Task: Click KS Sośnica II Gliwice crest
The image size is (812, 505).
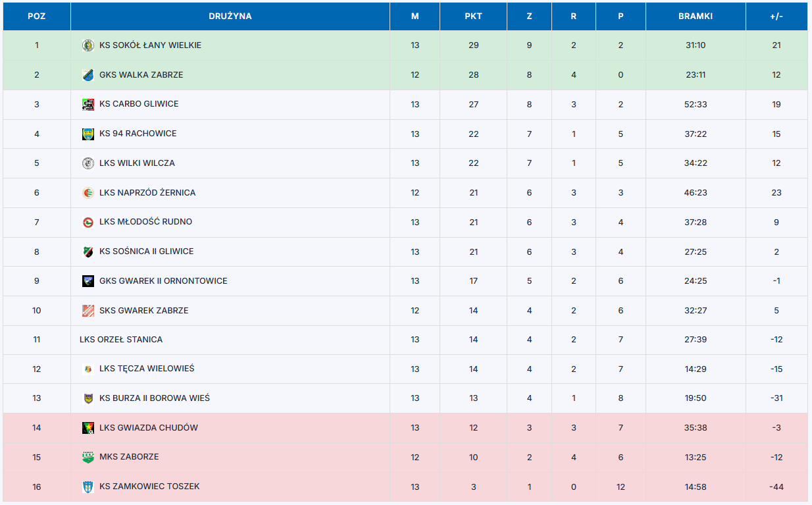Action: [x=88, y=252]
